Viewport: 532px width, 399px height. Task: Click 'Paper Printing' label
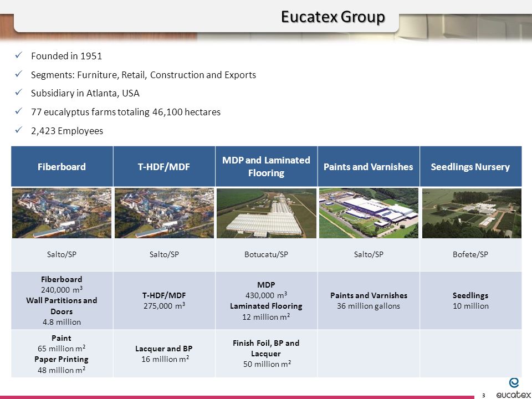(x=62, y=359)
